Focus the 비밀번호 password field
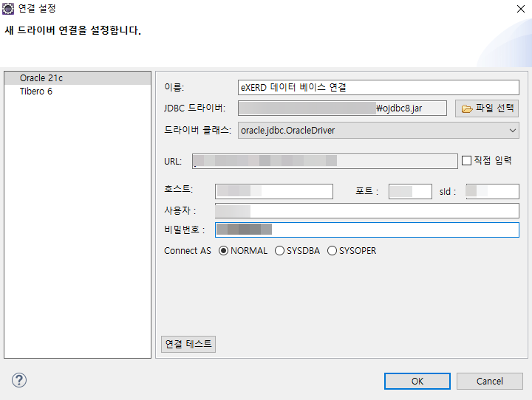The width and height of the screenshot is (532, 400). point(367,230)
